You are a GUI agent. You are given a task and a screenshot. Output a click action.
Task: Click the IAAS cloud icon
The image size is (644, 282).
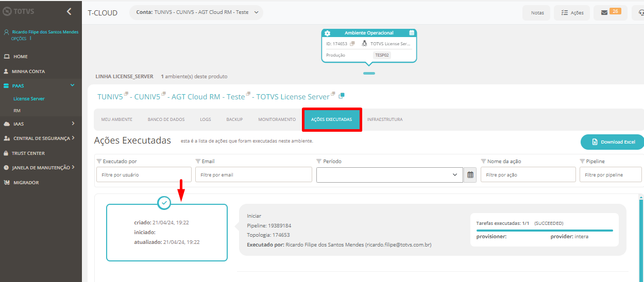click(7, 124)
